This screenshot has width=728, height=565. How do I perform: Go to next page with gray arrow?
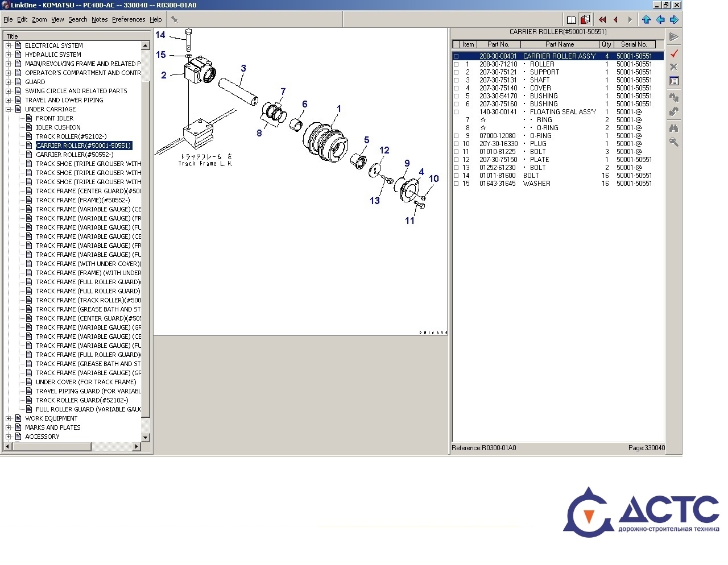[630, 19]
